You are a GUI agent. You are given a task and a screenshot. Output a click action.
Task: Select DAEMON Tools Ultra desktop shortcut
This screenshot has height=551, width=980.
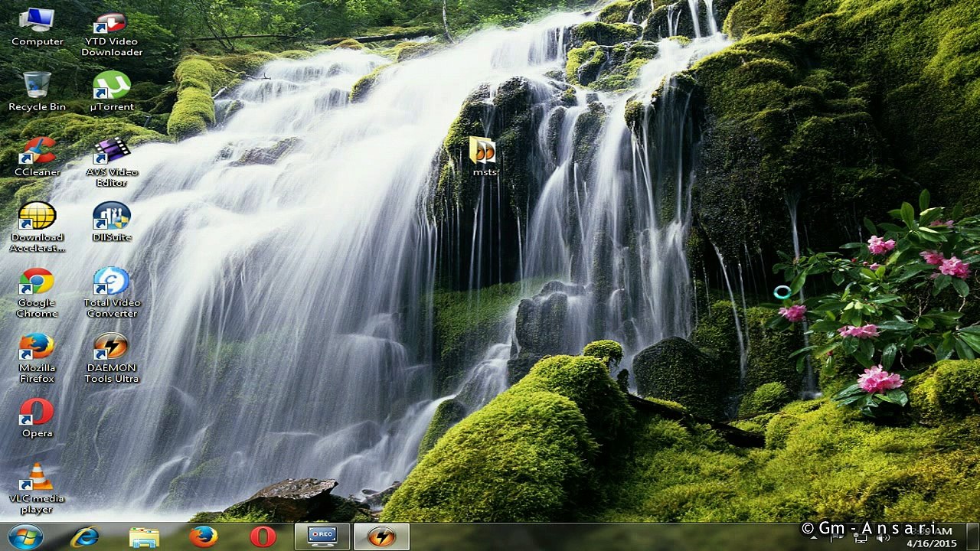point(112,357)
